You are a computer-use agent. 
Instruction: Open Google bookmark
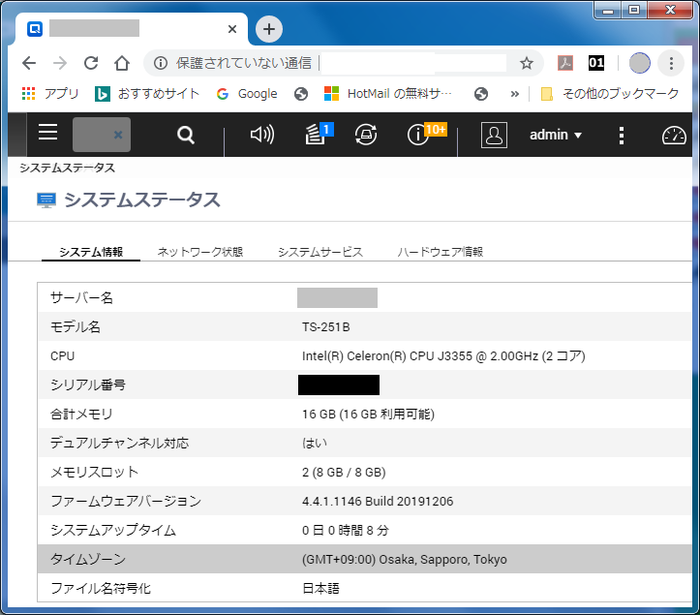pos(247,93)
